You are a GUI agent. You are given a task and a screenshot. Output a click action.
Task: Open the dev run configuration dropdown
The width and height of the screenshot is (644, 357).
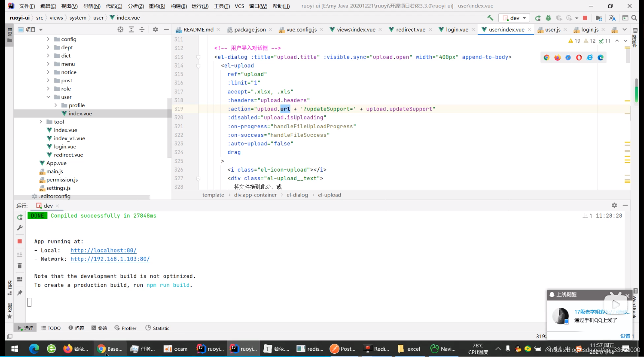[x=514, y=18]
